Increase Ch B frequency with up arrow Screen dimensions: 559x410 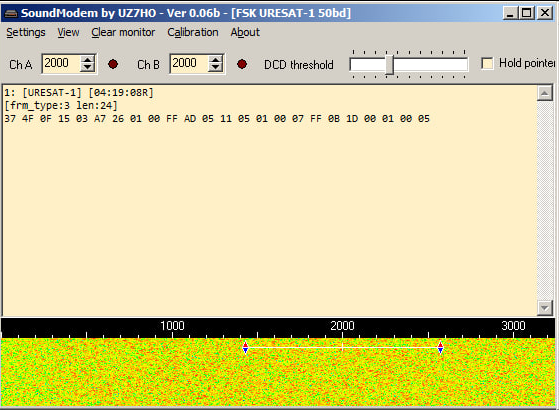pyautogui.click(x=215, y=60)
